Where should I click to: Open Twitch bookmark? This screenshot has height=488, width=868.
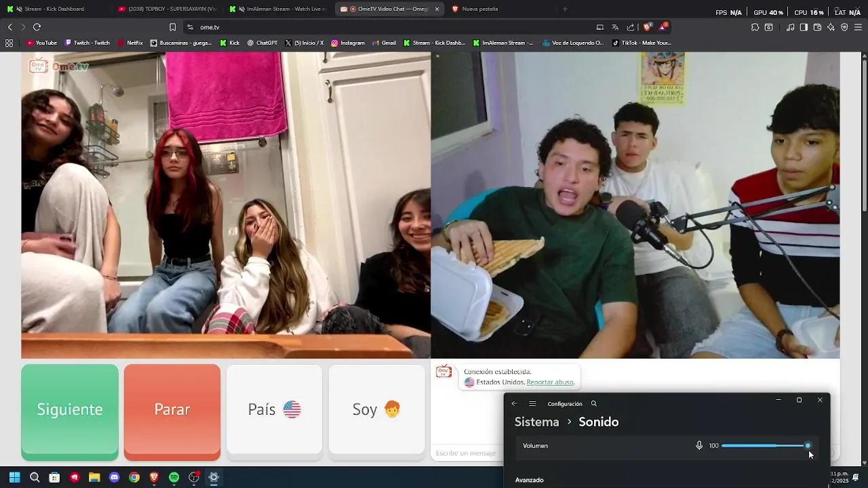[87, 43]
